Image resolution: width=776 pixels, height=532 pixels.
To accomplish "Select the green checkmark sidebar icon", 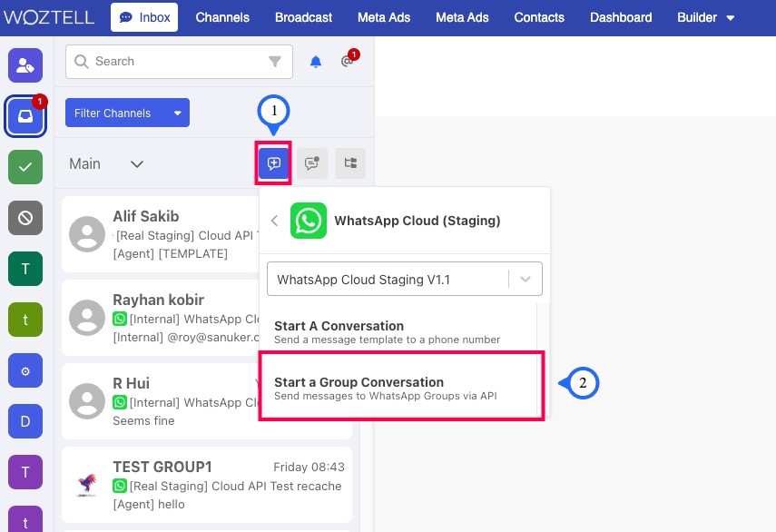I will click(25, 167).
